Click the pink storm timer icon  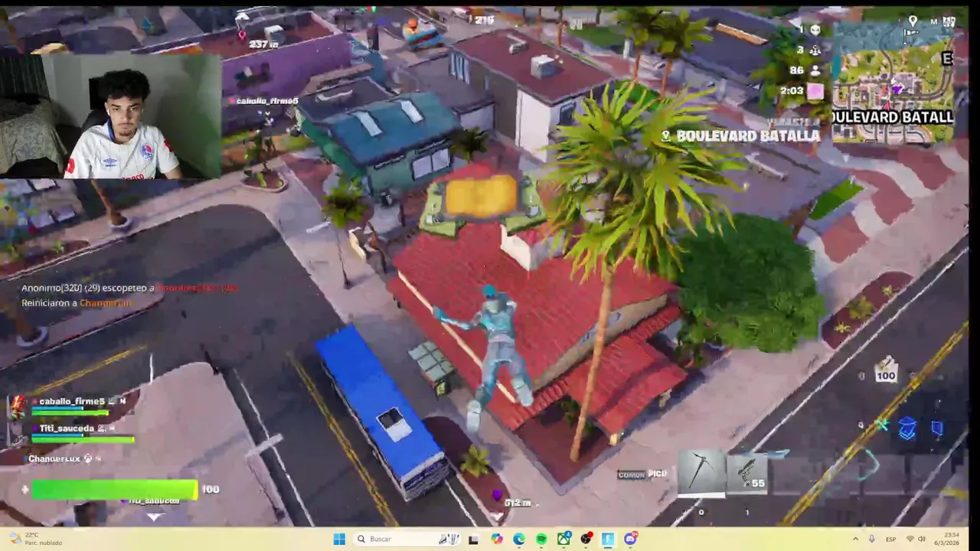(x=815, y=91)
